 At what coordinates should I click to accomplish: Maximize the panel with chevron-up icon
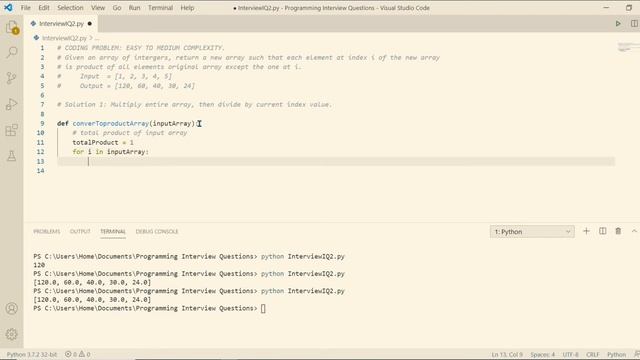click(634, 231)
